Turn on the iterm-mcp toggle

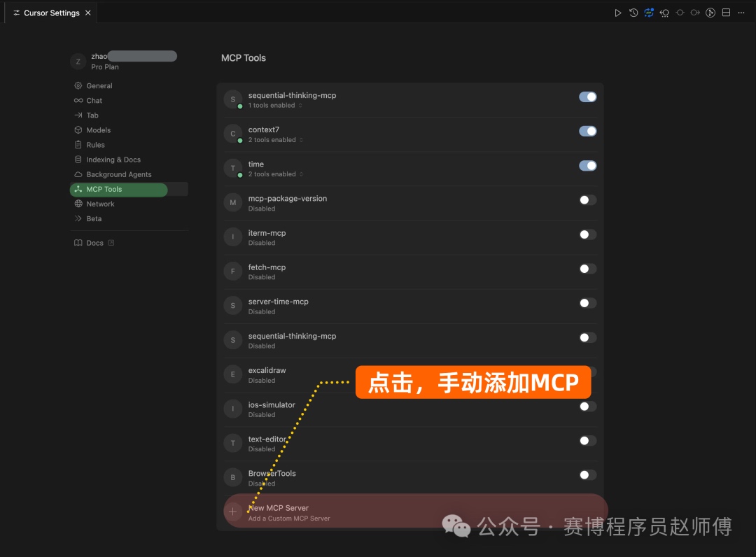point(588,234)
